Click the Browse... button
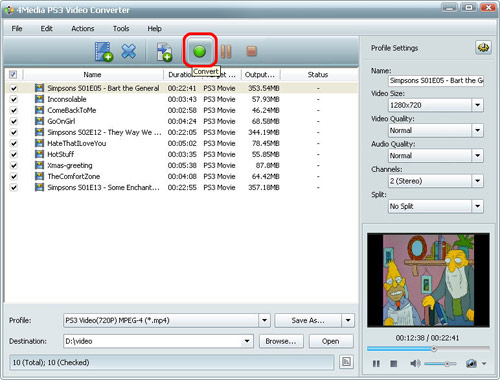Viewport: 500px width, 380px height. (x=281, y=341)
